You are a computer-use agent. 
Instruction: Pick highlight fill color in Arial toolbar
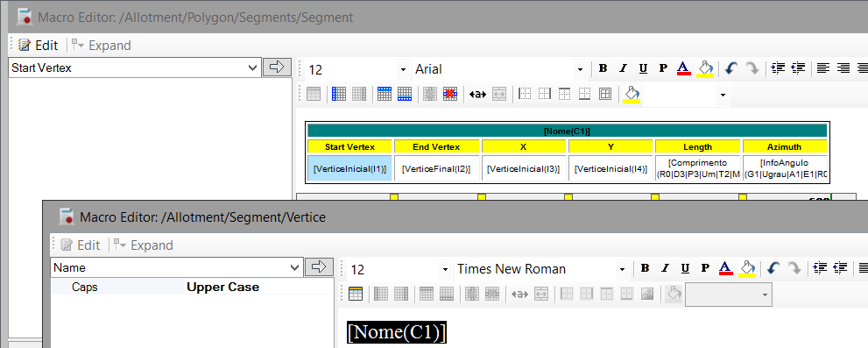[705, 68]
